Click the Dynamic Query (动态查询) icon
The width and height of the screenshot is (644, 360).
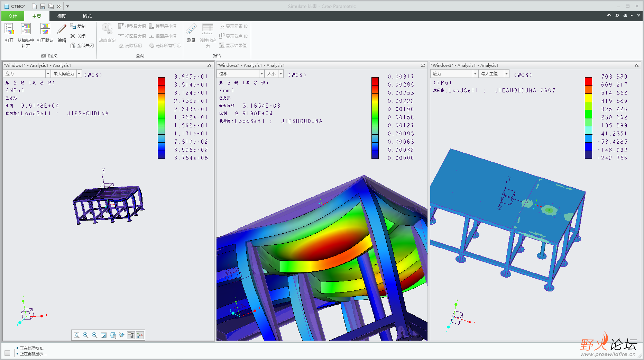coord(107,29)
